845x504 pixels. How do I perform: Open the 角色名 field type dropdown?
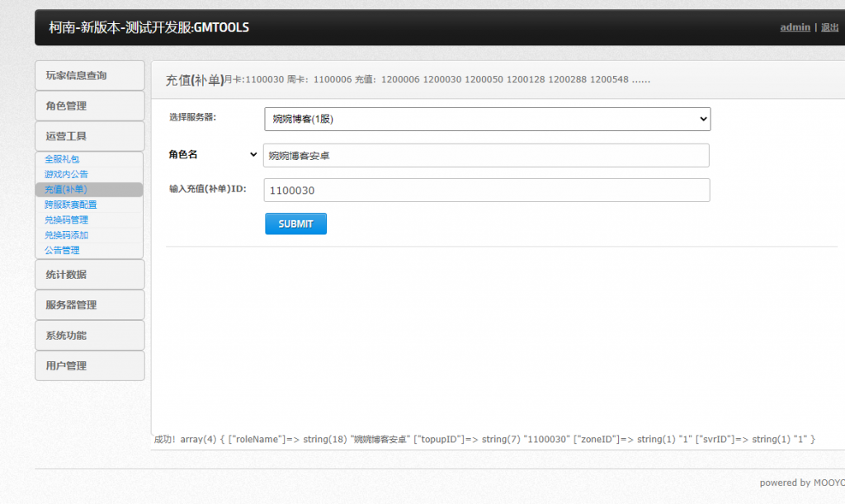(213, 154)
